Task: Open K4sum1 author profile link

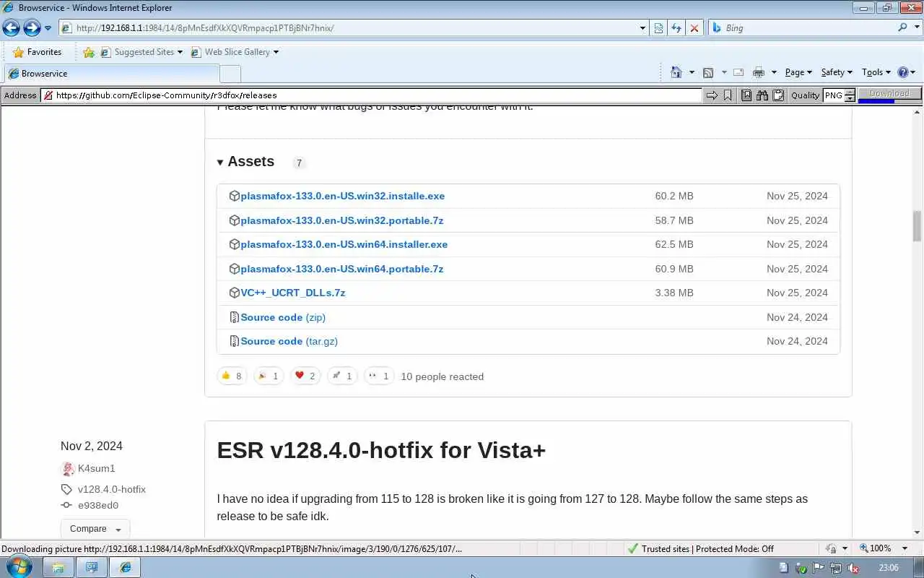Action: (x=96, y=469)
